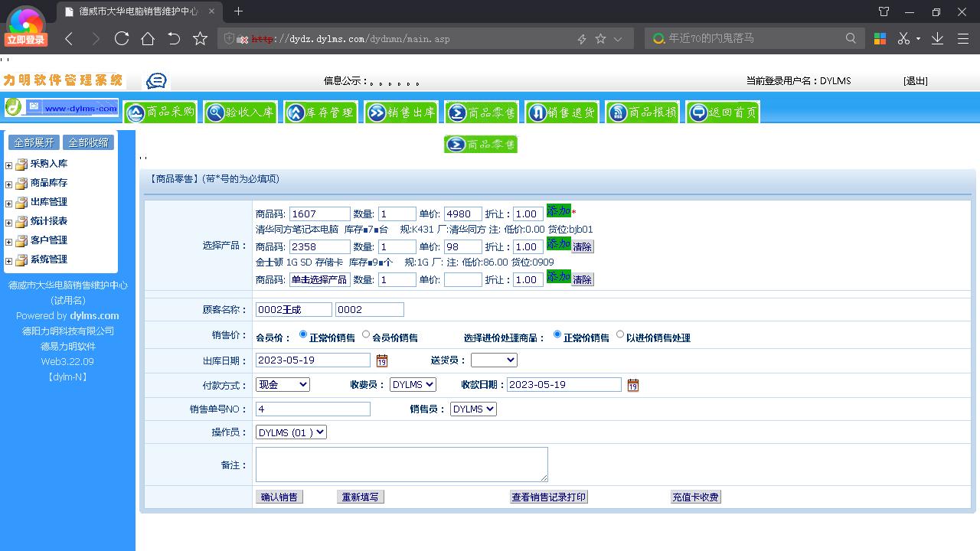980x551 pixels.
Task: Open the 送货员 delivery person dropdown
Action: click(x=494, y=360)
